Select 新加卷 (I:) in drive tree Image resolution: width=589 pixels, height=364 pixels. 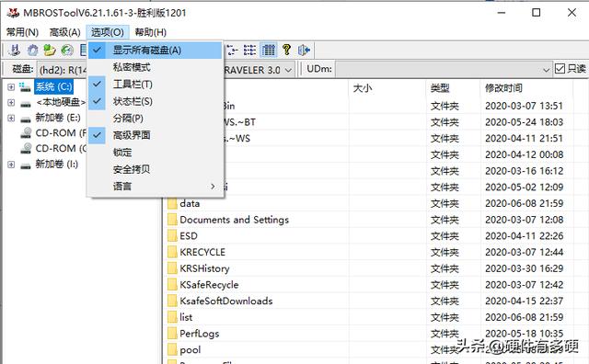[57, 164]
